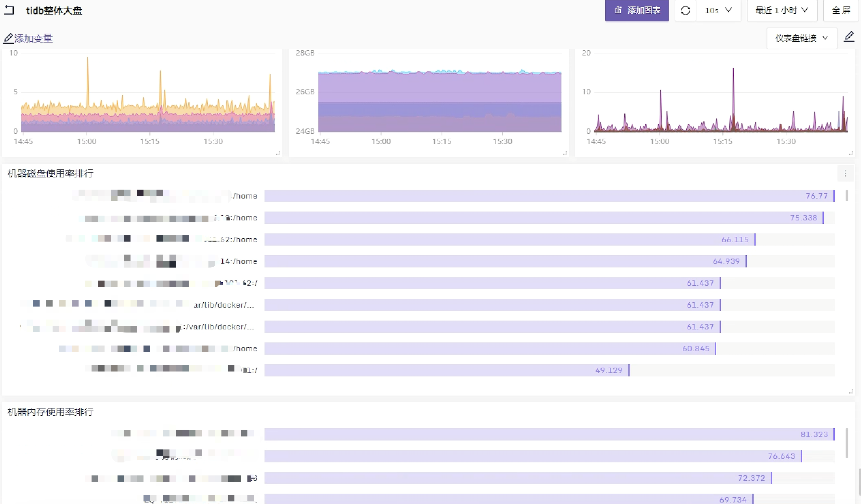
Task: Expand the 仪表盘链接 dropdown
Action: point(801,38)
